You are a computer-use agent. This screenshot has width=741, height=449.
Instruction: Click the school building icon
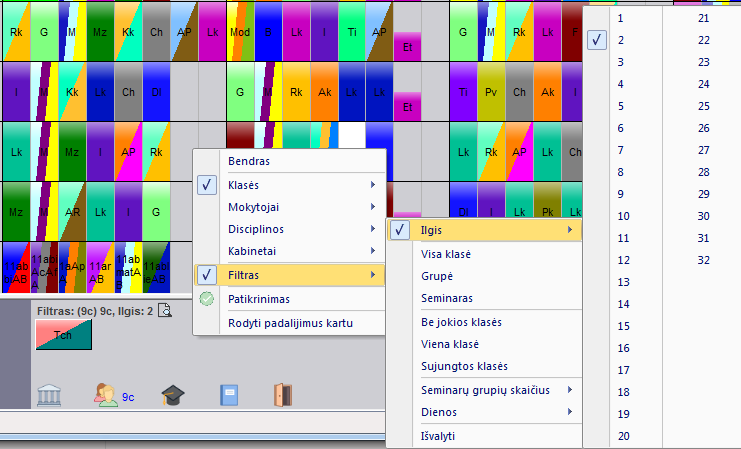[x=49, y=396]
